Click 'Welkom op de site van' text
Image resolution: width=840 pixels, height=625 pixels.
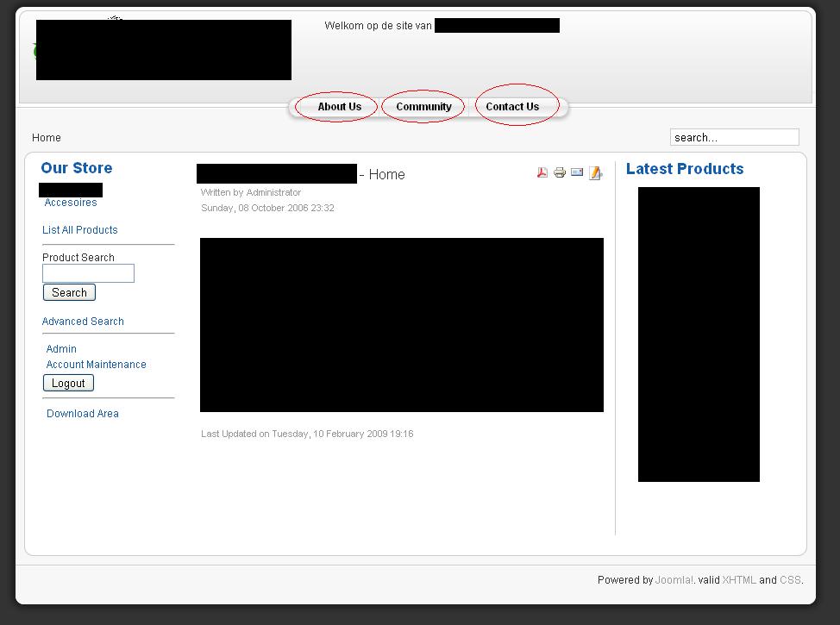point(379,25)
